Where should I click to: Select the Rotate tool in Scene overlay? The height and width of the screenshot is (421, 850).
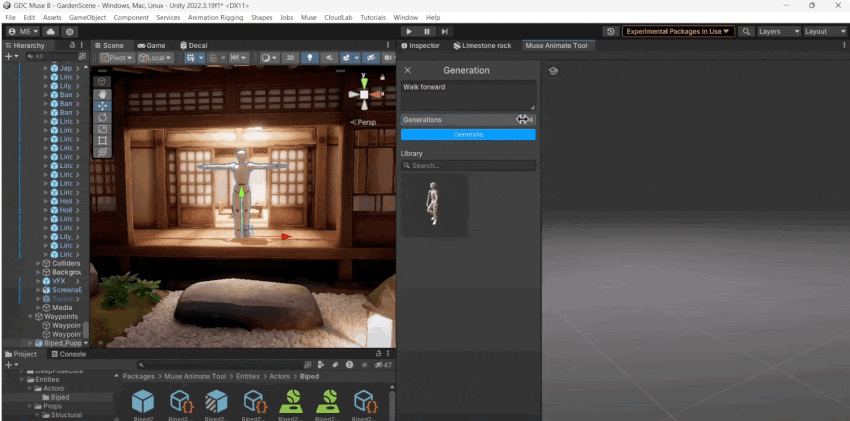[102, 118]
